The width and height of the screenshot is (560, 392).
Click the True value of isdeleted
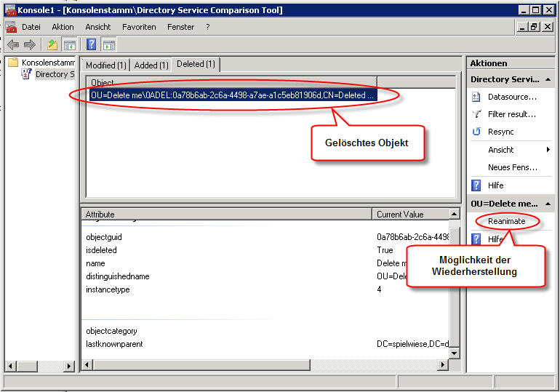coord(385,250)
